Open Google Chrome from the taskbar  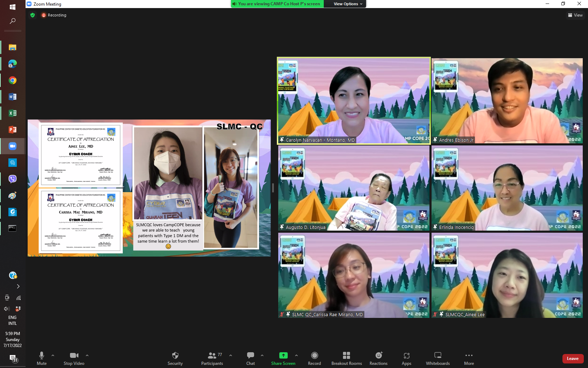pos(13,80)
